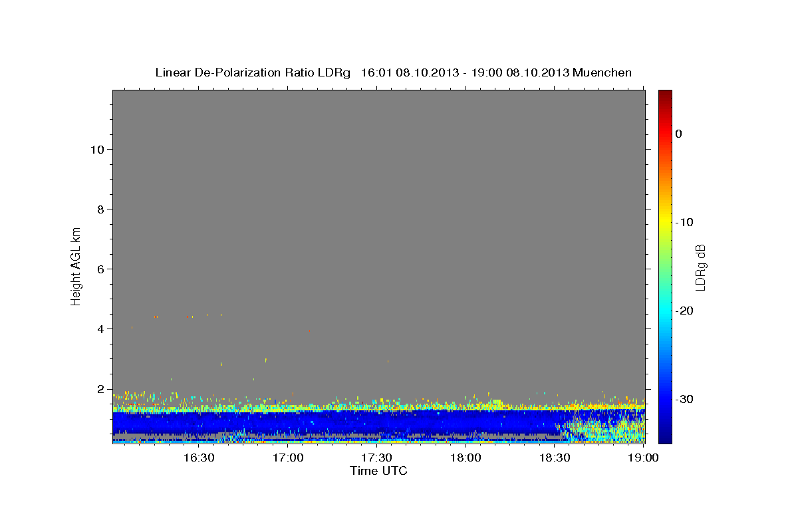This screenshot has height=532, width=798.
Task: Click the '16:30' time tick label
Action: (x=199, y=458)
